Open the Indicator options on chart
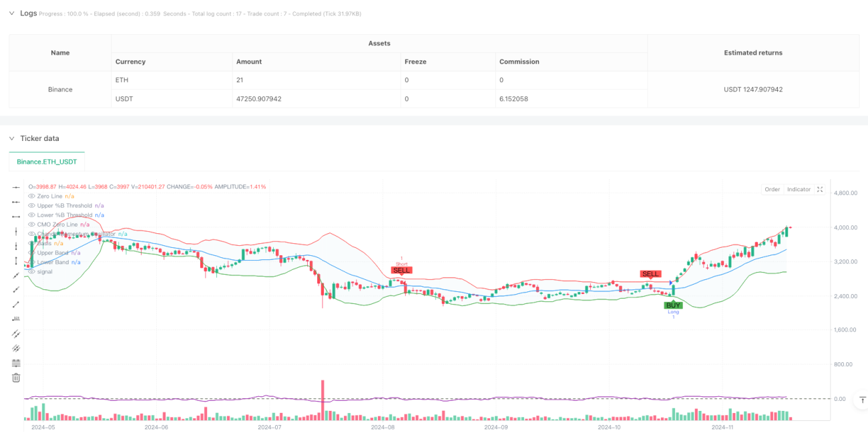The image size is (868, 435). pyautogui.click(x=799, y=190)
